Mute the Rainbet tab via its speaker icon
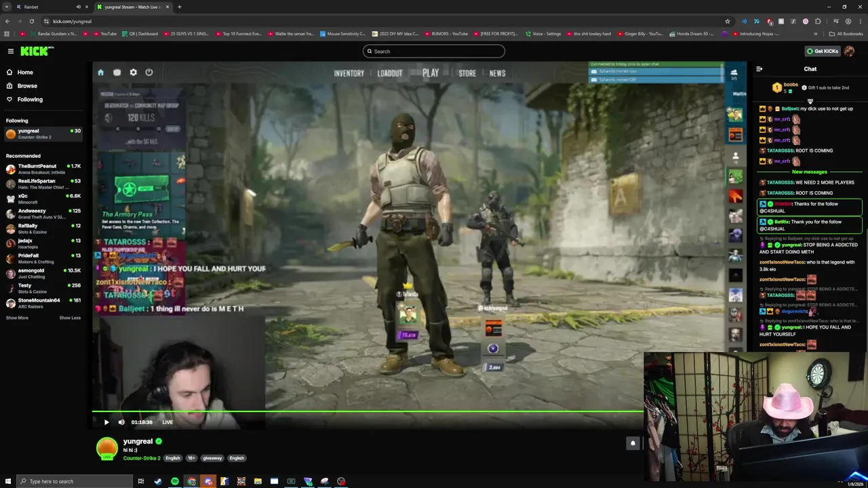The image size is (868, 488). point(79,7)
